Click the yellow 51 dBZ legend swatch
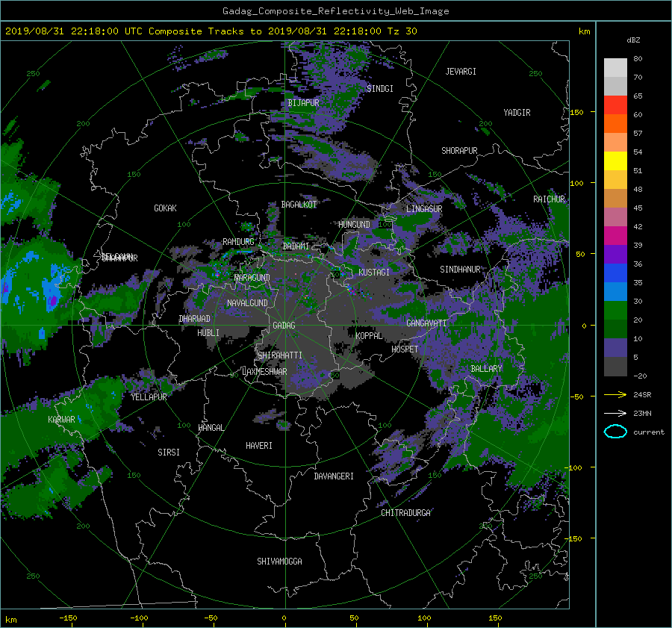The width and height of the screenshot is (672, 628). coord(615,161)
